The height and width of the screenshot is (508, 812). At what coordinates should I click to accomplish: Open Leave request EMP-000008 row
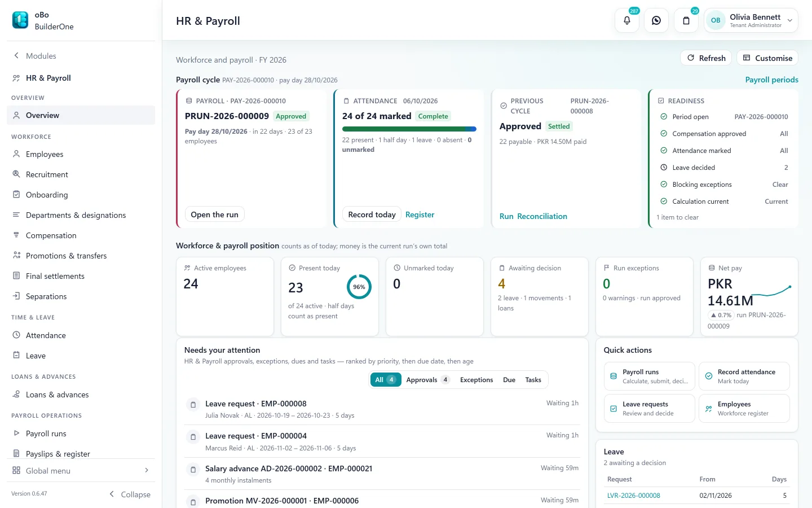pos(382,409)
